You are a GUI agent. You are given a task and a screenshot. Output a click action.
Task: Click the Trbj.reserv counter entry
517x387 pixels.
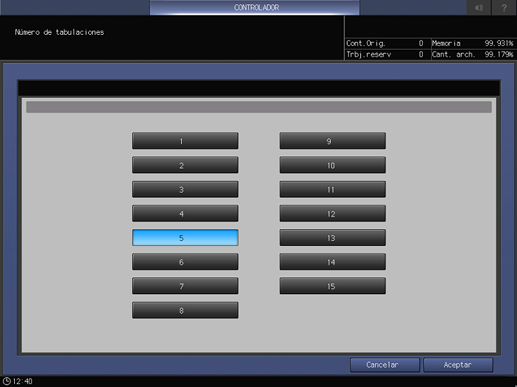point(385,54)
